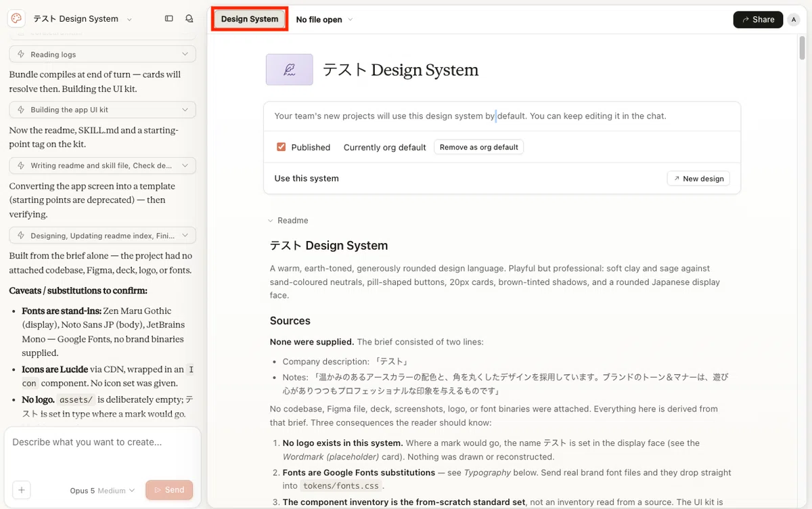This screenshot has width=812, height=509.
Task: Collapse the Readme section
Action: click(x=288, y=221)
